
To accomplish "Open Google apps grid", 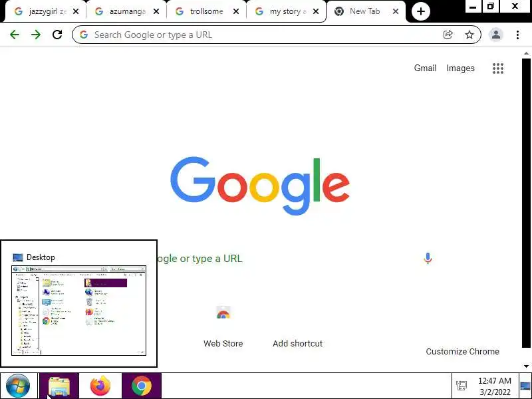I will [x=497, y=68].
